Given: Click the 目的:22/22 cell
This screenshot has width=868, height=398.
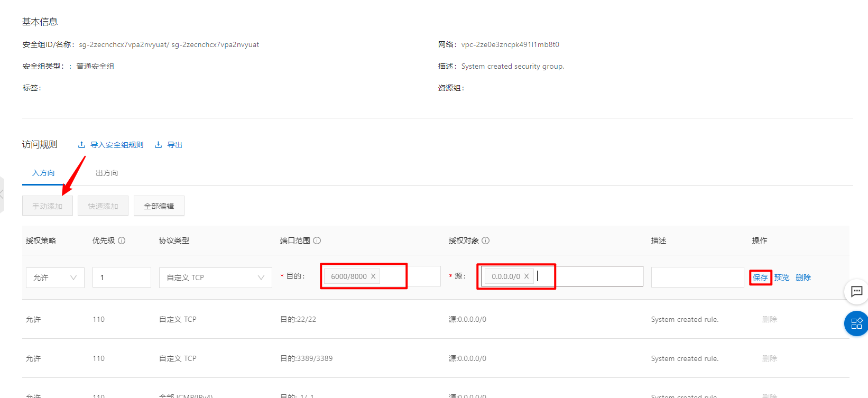Looking at the screenshot, I should coord(298,319).
